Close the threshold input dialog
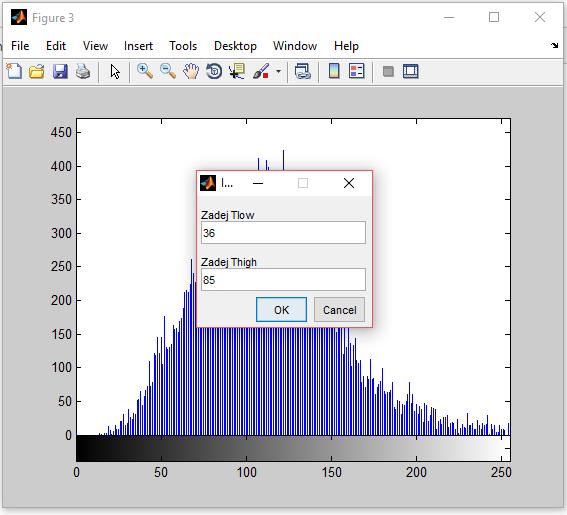The width and height of the screenshot is (567, 515). (x=349, y=183)
